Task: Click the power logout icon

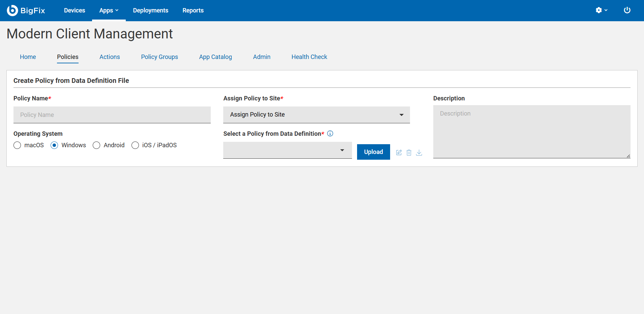Action: coord(627,10)
